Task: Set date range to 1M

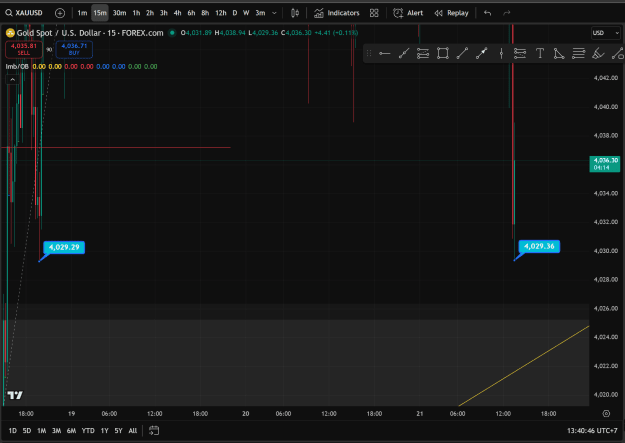Action: (41, 431)
